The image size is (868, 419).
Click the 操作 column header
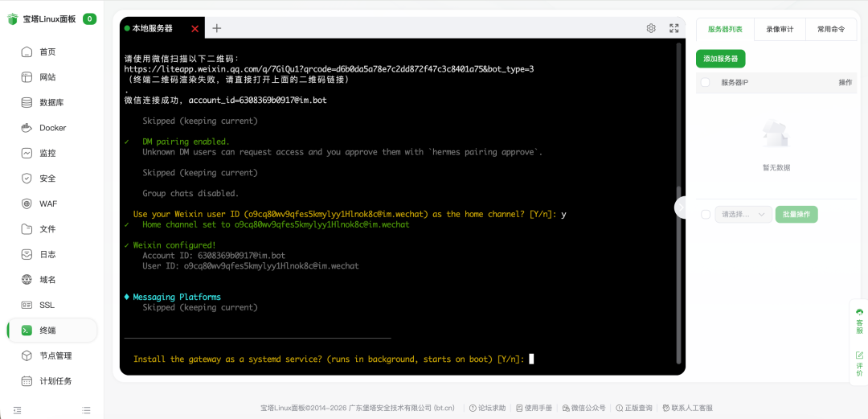point(845,83)
